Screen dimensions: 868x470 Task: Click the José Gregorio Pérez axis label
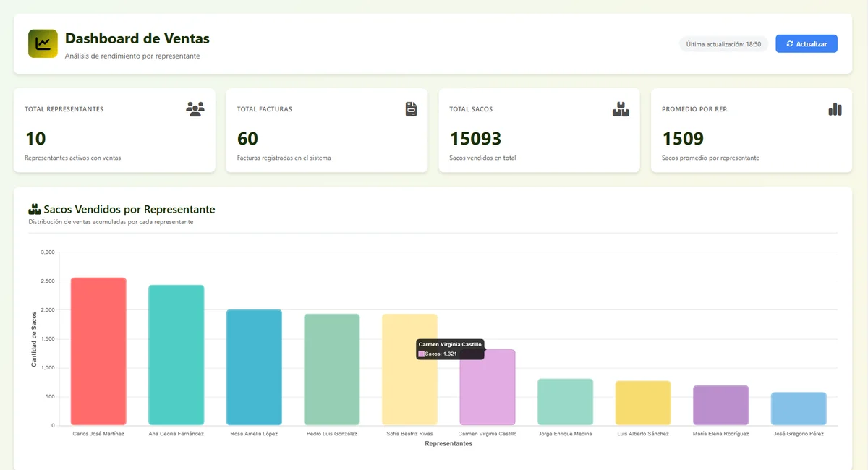(799, 434)
